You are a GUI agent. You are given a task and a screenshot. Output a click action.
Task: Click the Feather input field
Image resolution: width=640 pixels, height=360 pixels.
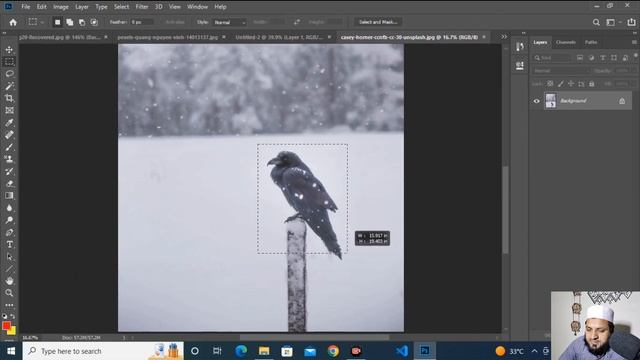tap(141, 22)
